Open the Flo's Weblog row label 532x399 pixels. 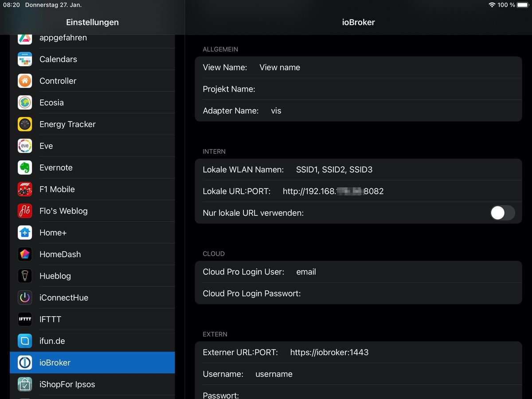(63, 211)
